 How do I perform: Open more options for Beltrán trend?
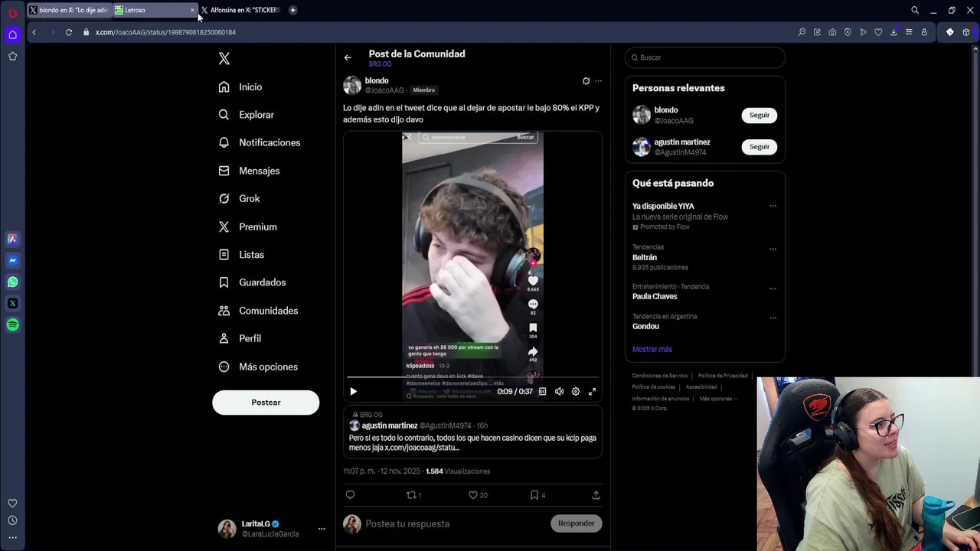773,249
